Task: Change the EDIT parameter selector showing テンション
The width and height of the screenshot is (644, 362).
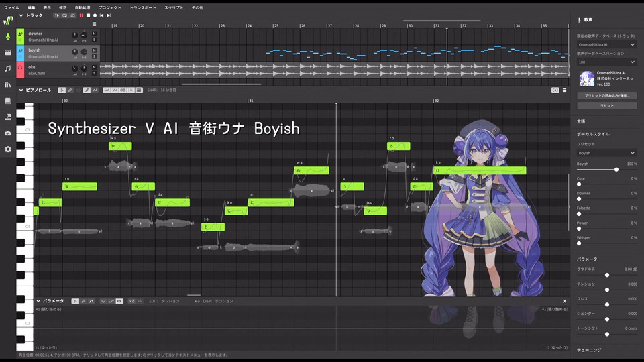Action: coord(170,301)
